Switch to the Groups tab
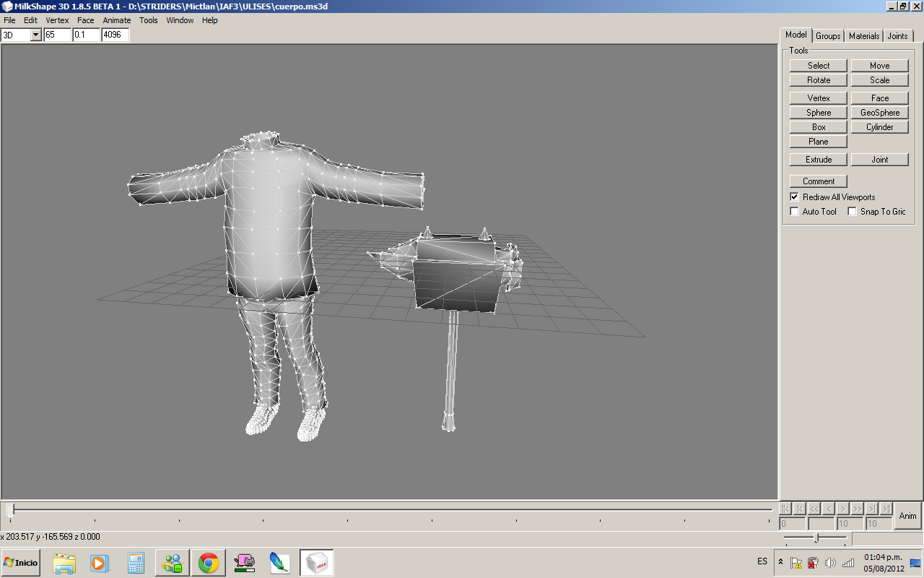 click(x=828, y=36)
